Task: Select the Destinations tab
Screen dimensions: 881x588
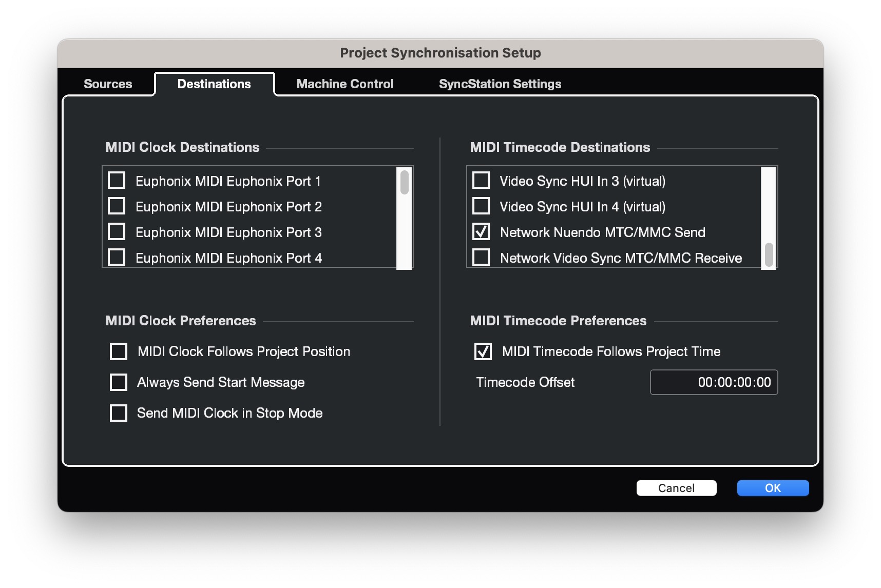Action: (x=214, y=84)
